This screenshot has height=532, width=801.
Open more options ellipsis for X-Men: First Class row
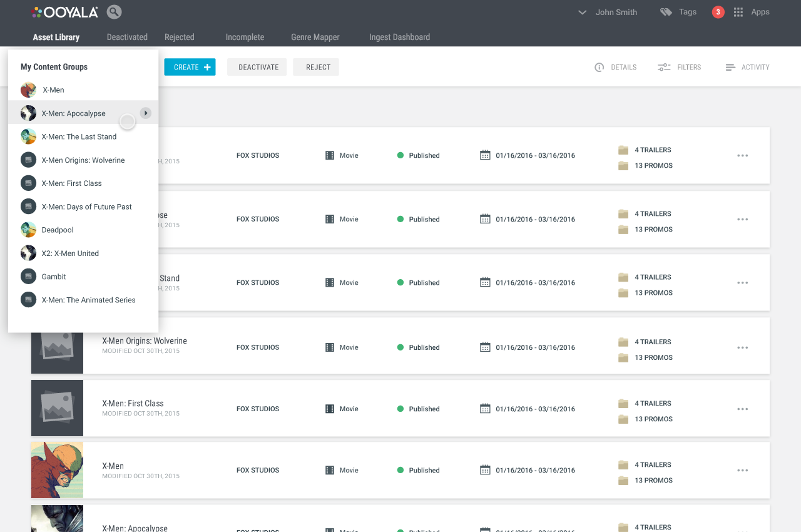[743, 409]
